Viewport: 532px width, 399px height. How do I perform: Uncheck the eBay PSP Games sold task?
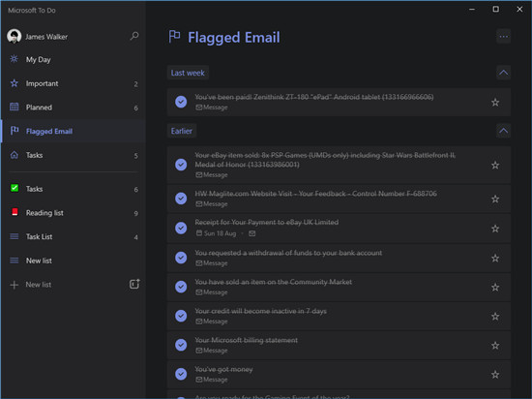click(181, 165)
